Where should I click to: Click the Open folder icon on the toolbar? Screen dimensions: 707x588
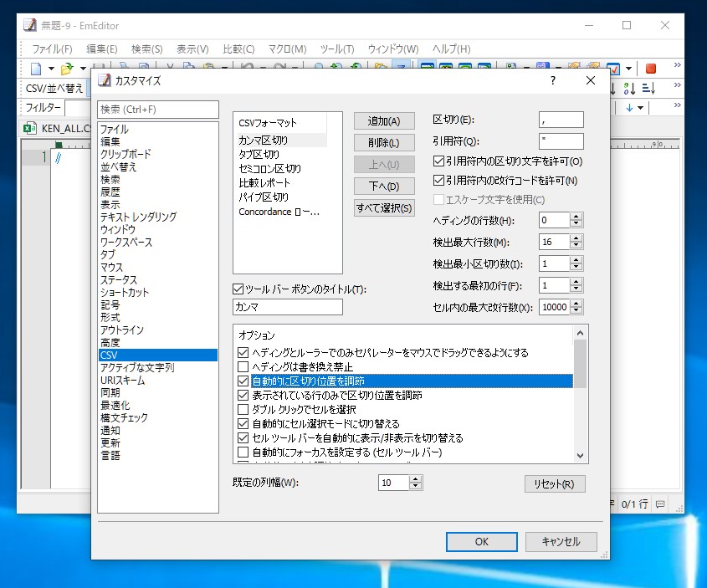pos(66,69)
